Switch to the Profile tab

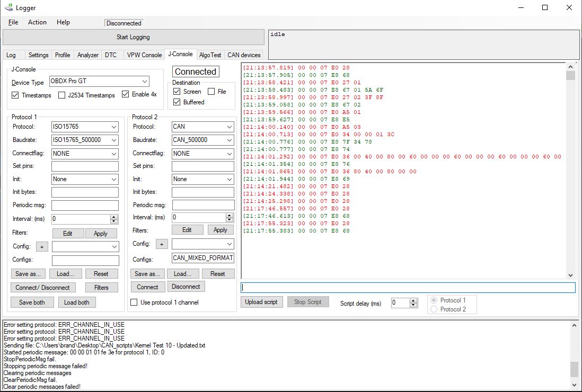tap(63, 55)
